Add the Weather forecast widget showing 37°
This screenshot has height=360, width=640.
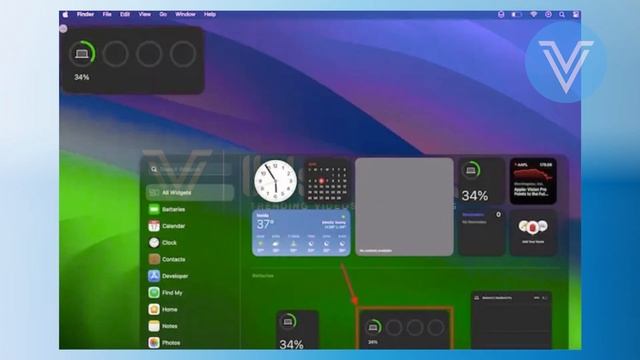click(301, 233)
